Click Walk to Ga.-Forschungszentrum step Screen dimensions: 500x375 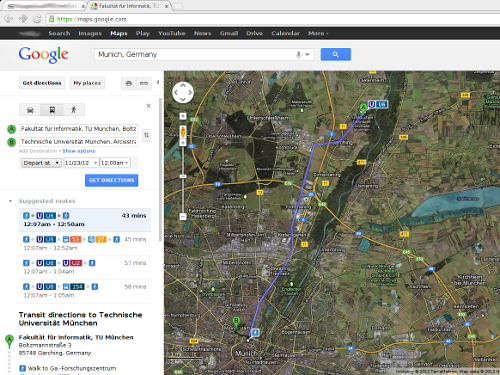72,368
